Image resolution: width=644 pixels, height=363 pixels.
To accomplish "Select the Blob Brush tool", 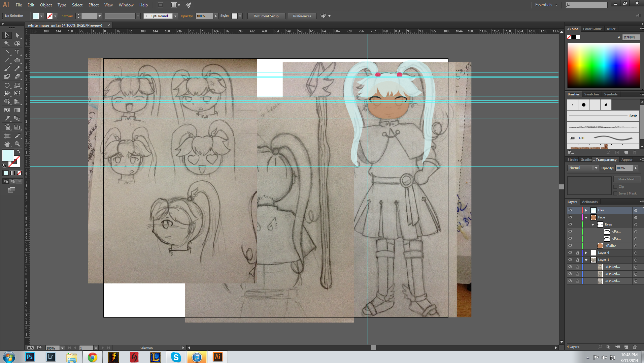I will tap(7, 77).
